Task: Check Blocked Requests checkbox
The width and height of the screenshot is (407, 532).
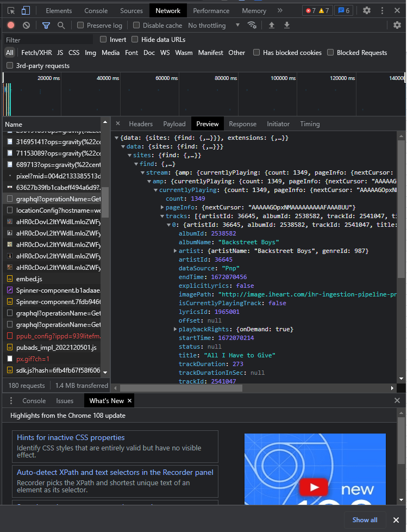Action: tap(330, 52)
